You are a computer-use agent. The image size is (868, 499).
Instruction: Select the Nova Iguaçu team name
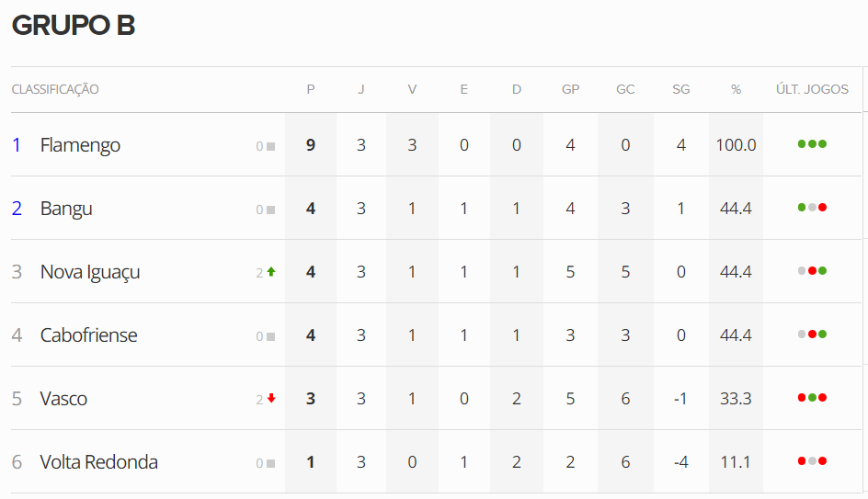90,272
